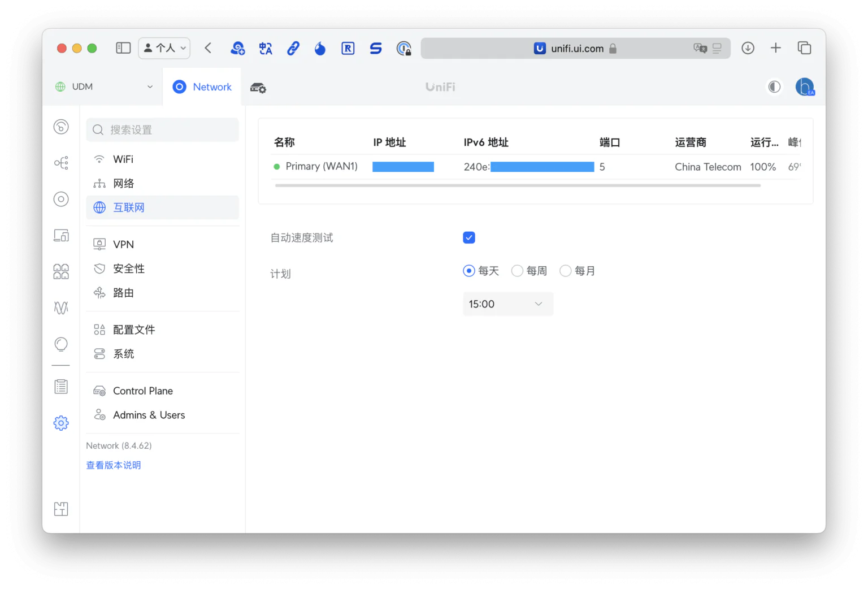Open the client devices sidebar icon
The image size is (868, 589).
tap(61, 235)
